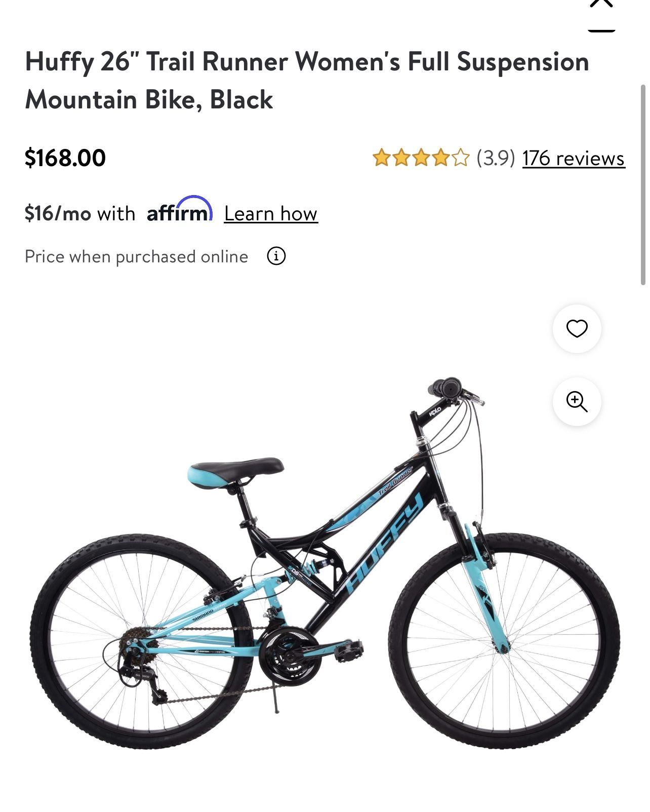Open the 176 reviews link
This screenshot has width=650, height=812.
[x=574, y=158]
